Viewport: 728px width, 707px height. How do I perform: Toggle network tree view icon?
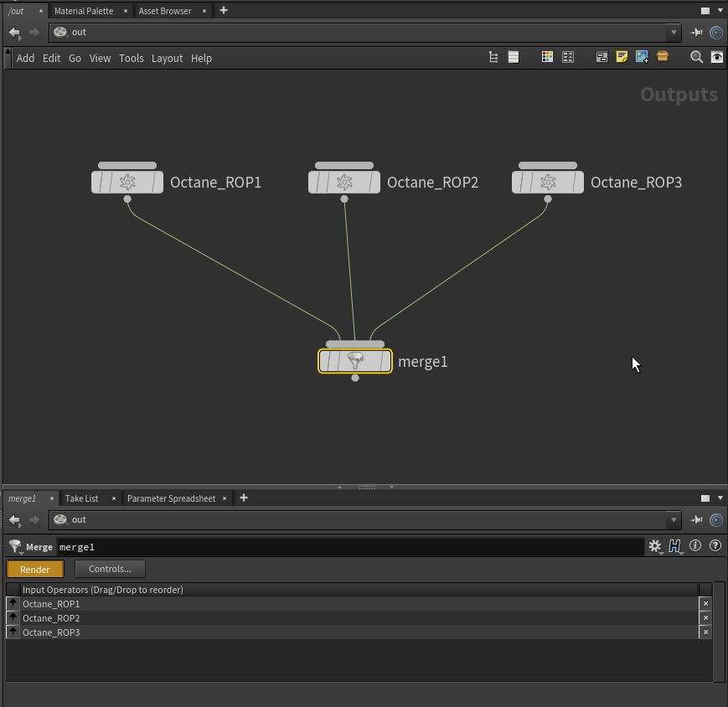(x=493, y=57)
